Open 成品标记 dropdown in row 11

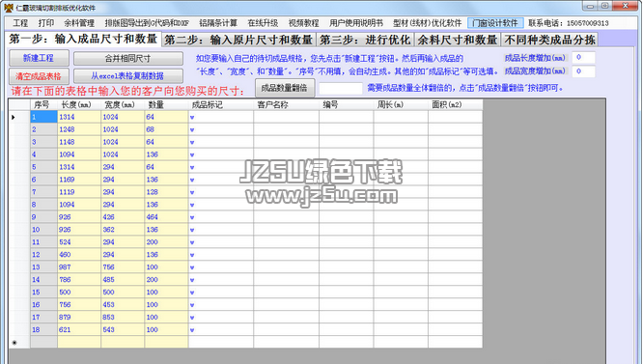point(192,242)
